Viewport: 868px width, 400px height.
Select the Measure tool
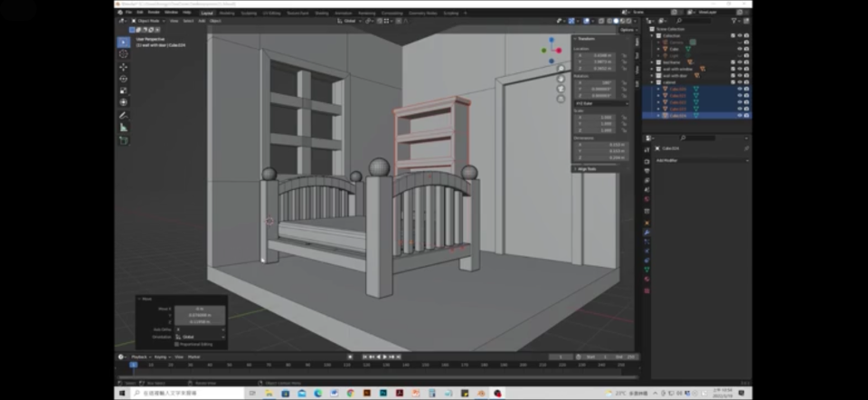pyautogui.click(x=124, y=128)
